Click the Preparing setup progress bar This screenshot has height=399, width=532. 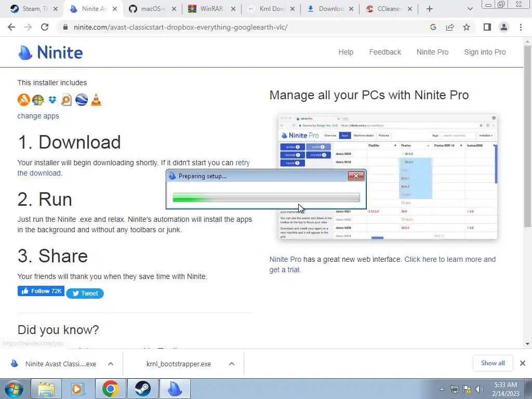[x=267, y=197]
